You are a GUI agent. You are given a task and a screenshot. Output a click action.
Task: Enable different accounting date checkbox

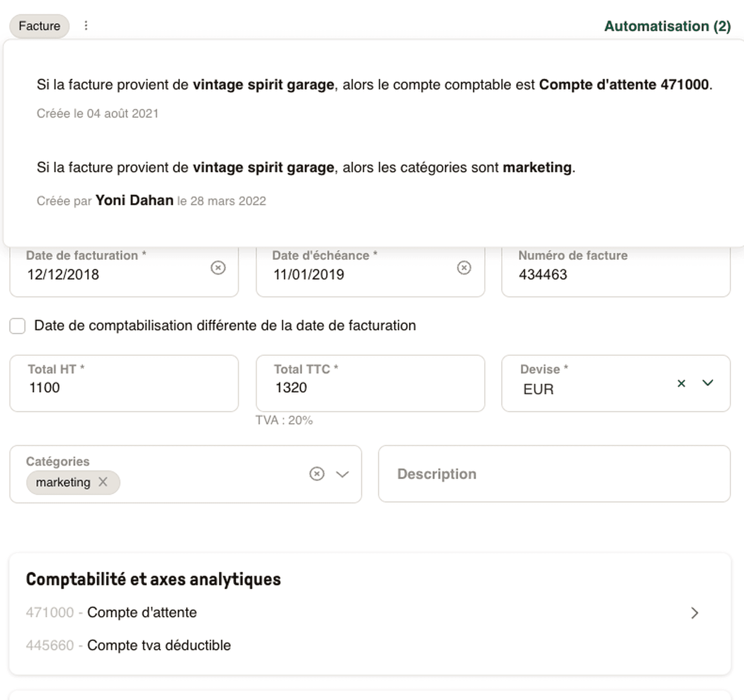[17, 326]
